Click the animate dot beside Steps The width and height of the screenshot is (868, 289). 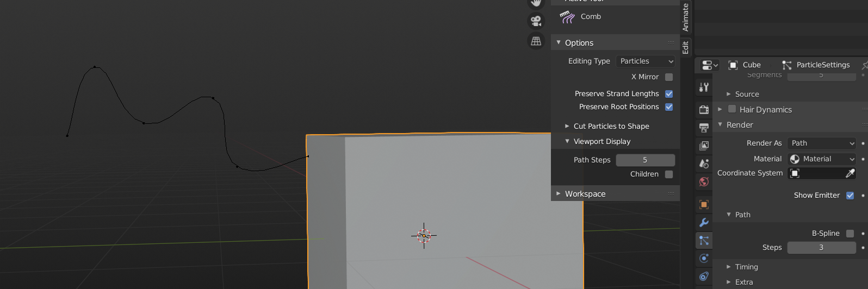[x=863, y=248]
